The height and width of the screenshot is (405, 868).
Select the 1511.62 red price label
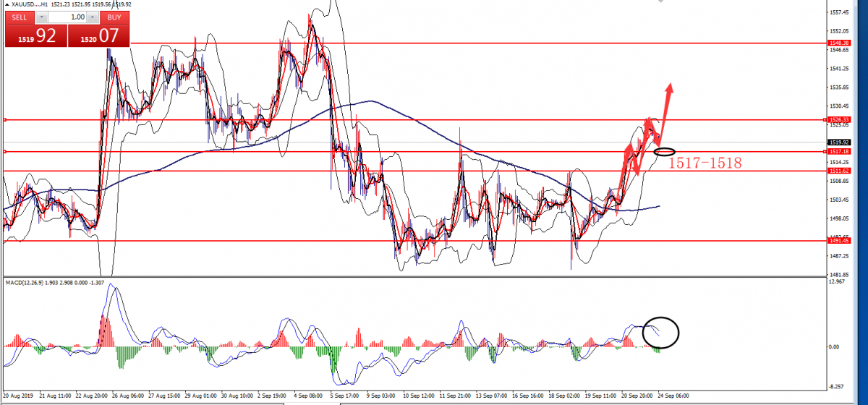[x=840, y=171]
